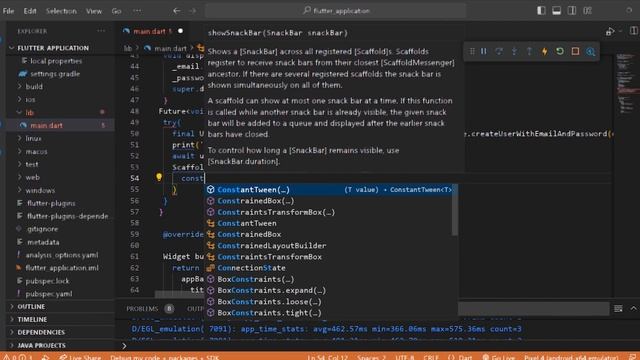
Task: Click the lightbulb quick-fix icon on line 54
Action: (159, 177)
